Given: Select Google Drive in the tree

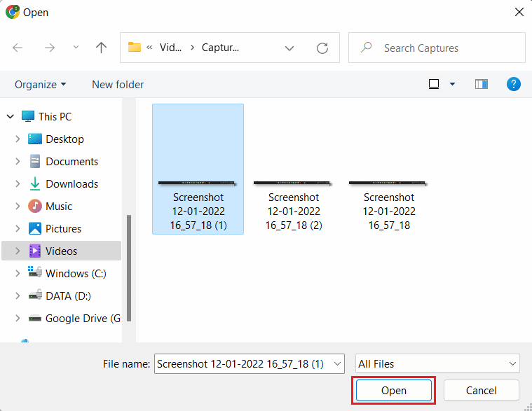Looking at the screenshot, I should 83,318.
